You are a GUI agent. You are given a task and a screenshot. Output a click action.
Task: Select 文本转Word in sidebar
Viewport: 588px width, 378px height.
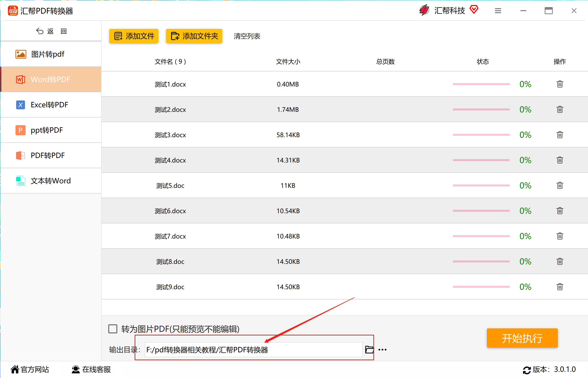pyautogui.click(x=51, y=181)
